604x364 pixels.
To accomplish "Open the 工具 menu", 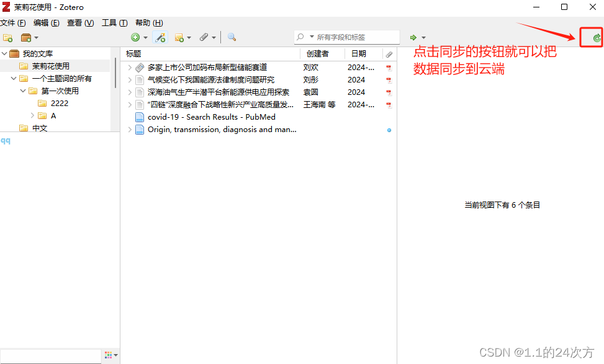I will [114, 23].
